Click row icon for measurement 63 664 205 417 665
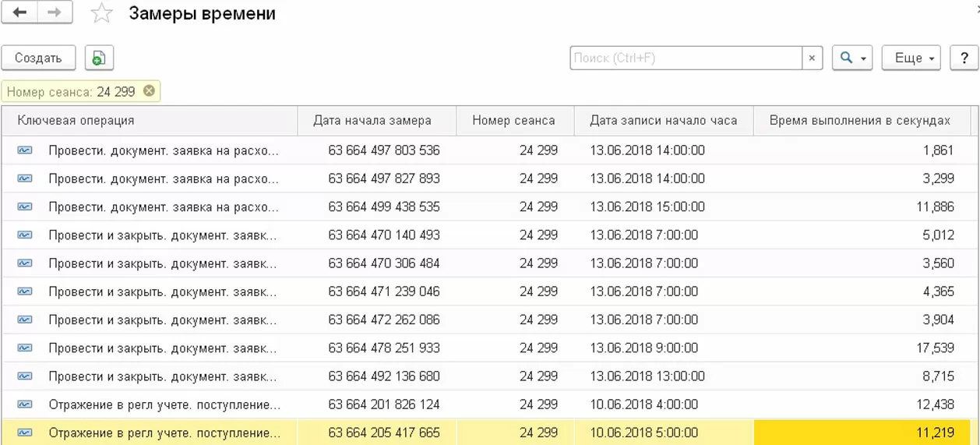The image size is (980, 445). (x=25, y=433)
